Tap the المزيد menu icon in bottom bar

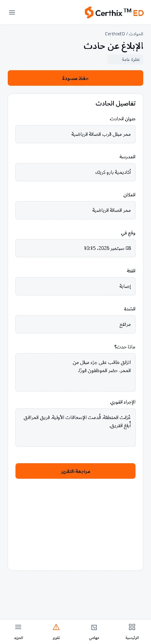click(x=18, y=627)
